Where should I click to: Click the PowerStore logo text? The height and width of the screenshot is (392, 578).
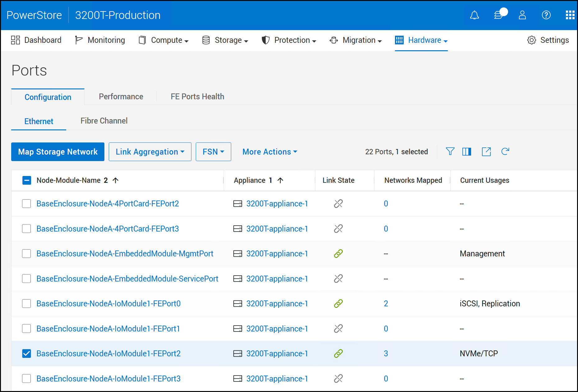coord(34,15)
